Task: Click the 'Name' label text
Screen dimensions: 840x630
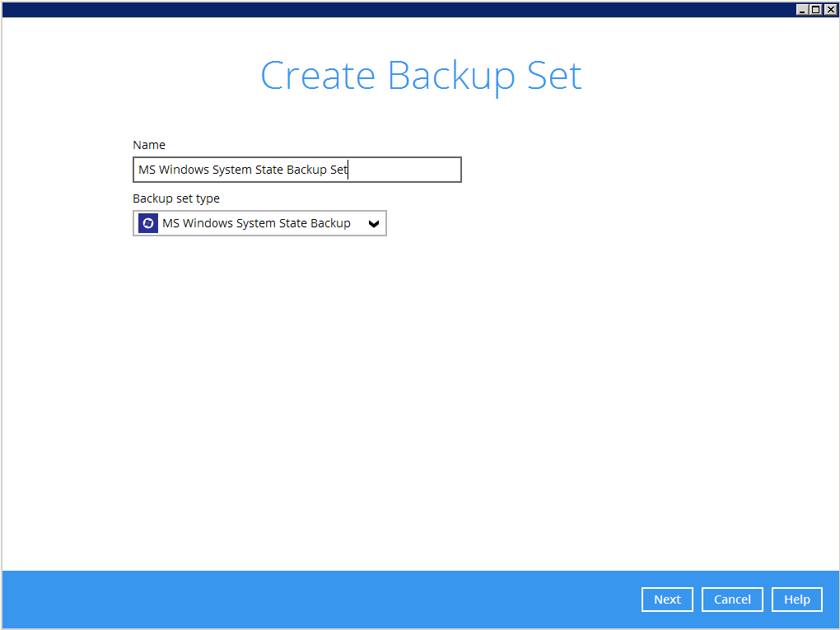Action: pos(149,145)
